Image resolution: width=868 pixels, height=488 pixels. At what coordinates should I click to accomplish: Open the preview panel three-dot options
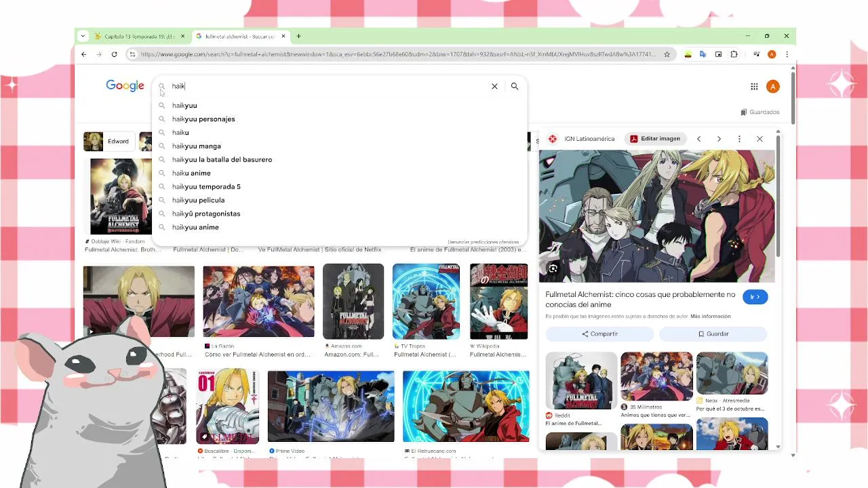pyautogui.click(x=739, y=139)
